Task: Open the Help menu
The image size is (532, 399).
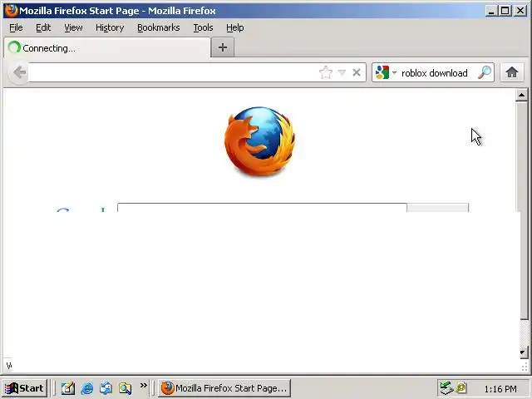Action: pos(234,27)
